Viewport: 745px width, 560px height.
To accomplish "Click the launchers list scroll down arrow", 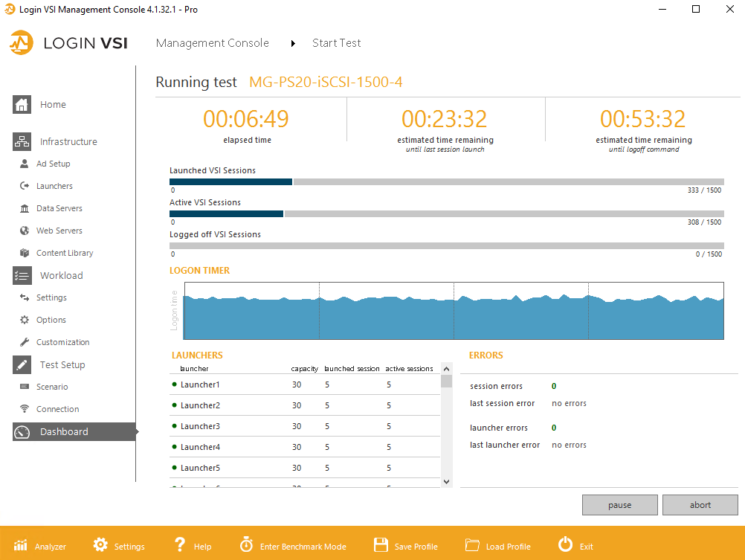I will (x=446, y=482).
